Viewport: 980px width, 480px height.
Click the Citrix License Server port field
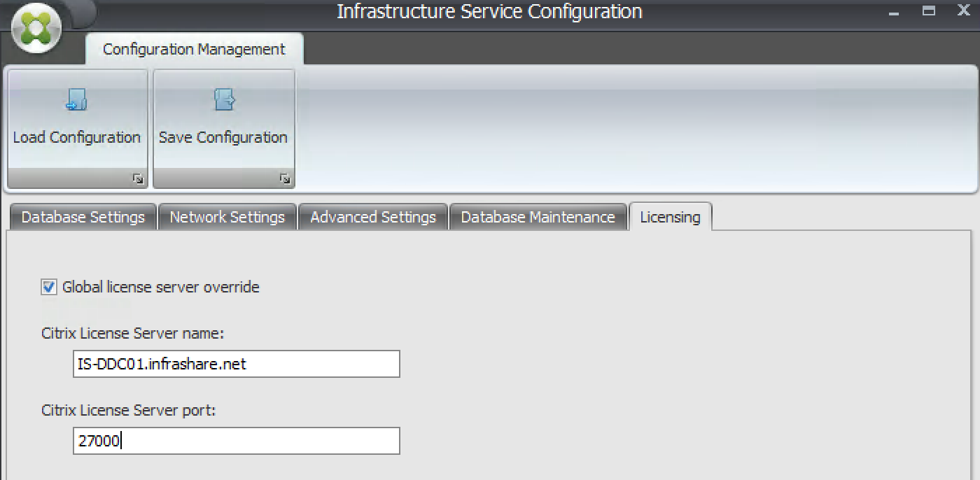(x=236, y=441)
